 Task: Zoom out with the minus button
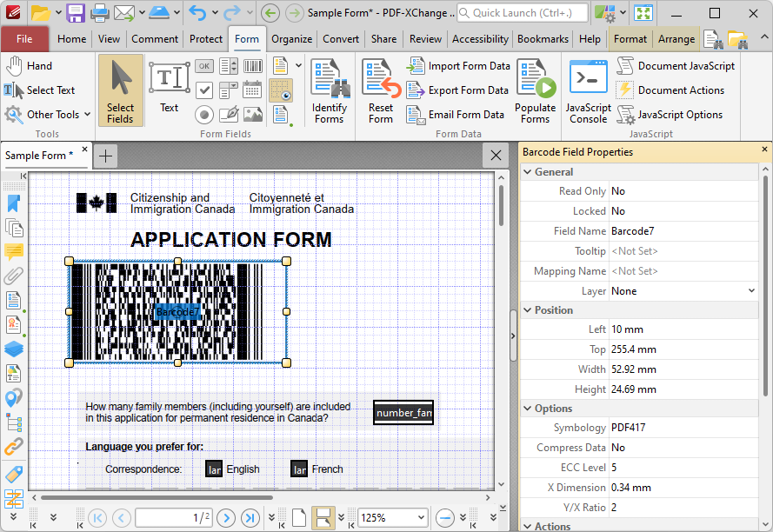[x=445, y=518]
